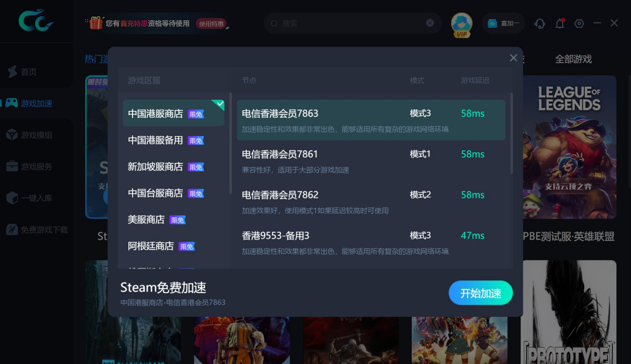Image resolution: width=631 pixels, height=364 pixels.
Task: Click the node list scrollbar
Action: coord(511,133)
